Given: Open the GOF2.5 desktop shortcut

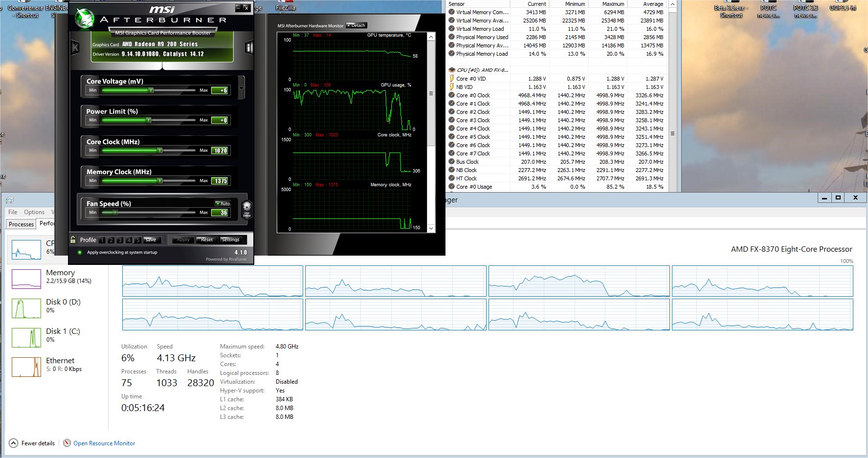Looking at the screenshot, I should (843, 6).
